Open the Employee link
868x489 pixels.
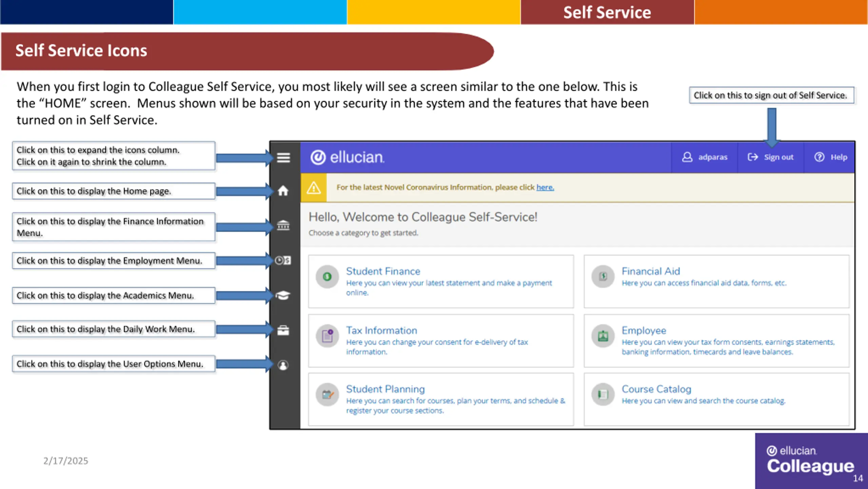644,330
